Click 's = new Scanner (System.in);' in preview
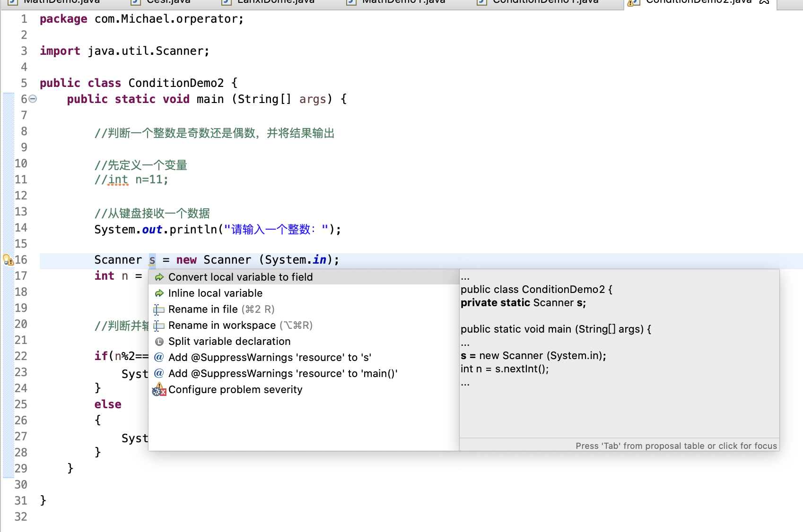Screen dimensions: 803x532 pos(533,356)
